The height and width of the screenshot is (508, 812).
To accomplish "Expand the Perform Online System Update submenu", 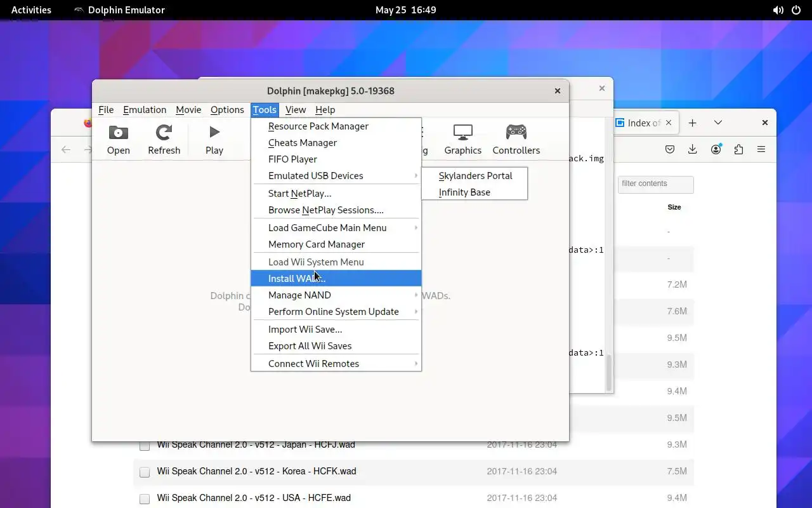I will coord(336,311).
